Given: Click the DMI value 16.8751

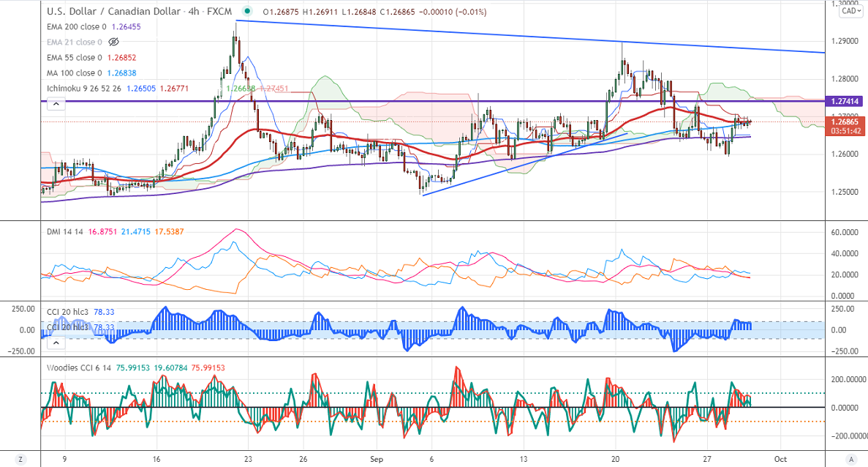Looking at the screenshot, I should pos(102,231).
